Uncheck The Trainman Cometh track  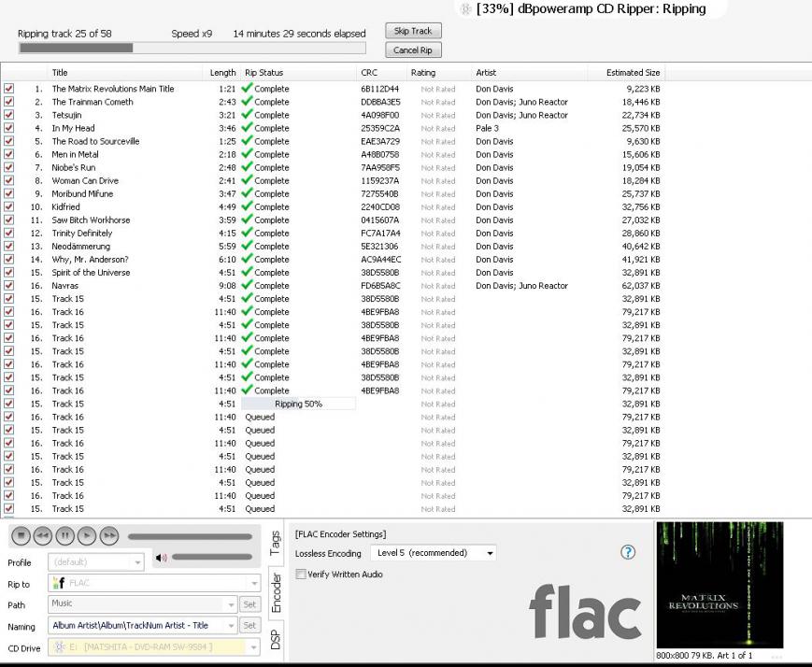[8, 102]
